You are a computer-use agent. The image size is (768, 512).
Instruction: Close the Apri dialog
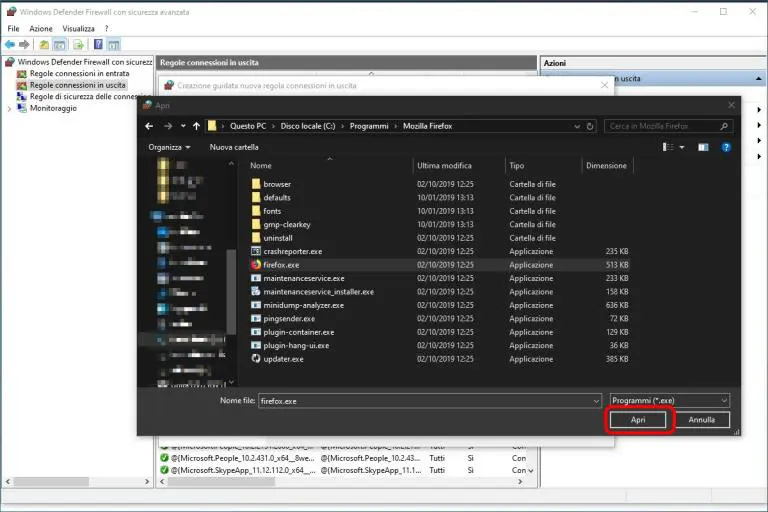(x=731, y=105)
